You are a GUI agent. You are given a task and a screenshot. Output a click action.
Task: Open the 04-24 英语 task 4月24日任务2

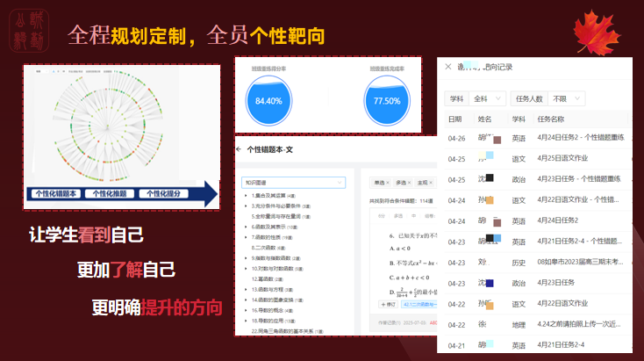pos(557,220)
